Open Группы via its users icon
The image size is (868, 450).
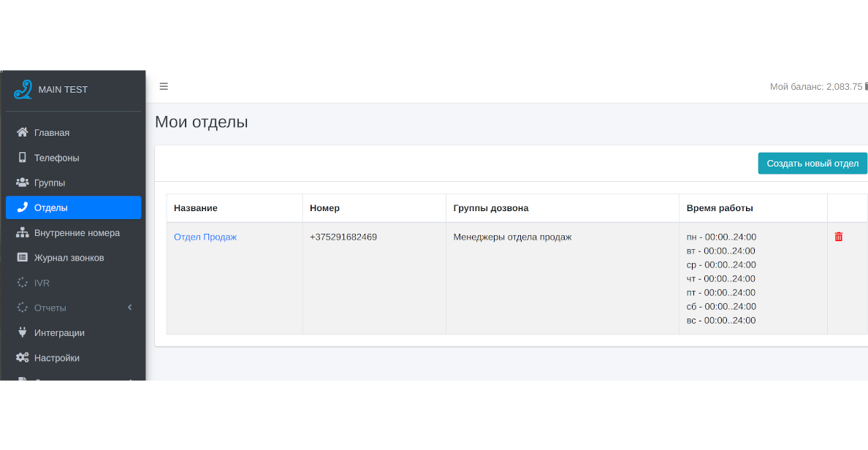(21, 182)
